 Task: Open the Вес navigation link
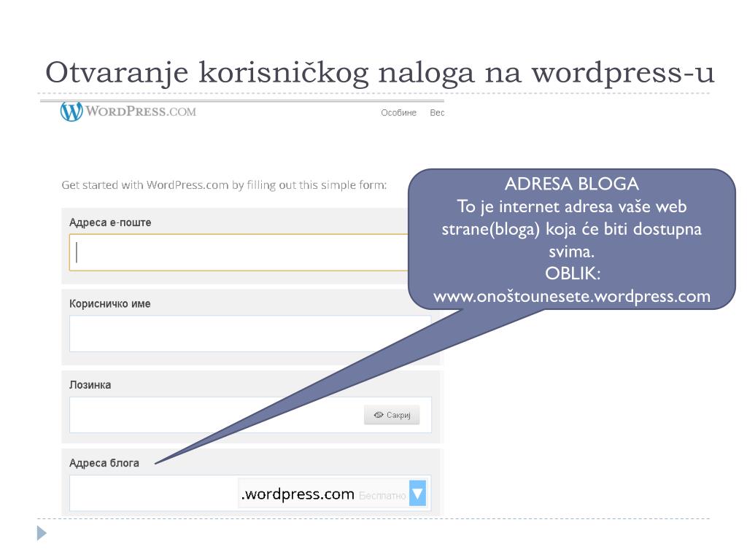(x=437, y=113)
